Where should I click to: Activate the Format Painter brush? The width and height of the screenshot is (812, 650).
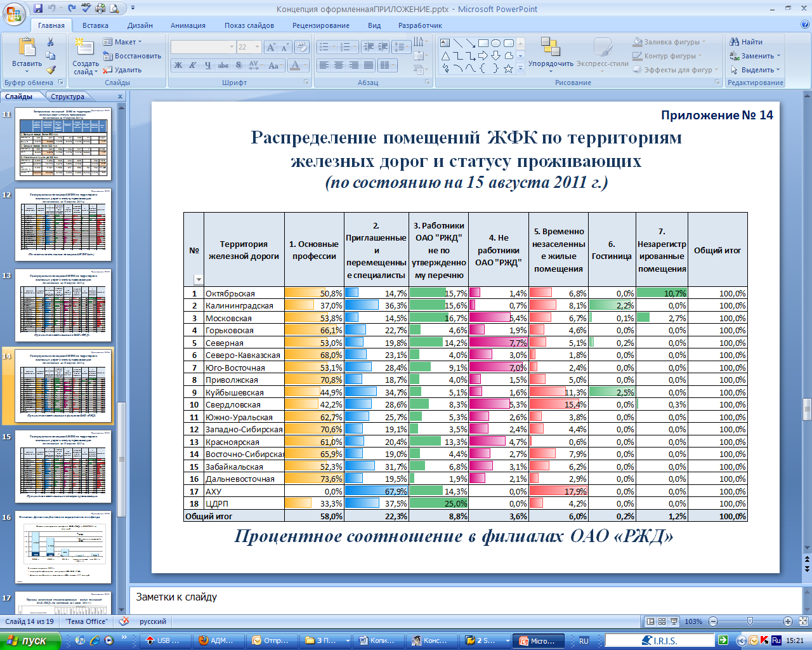(x=51, y=70)
